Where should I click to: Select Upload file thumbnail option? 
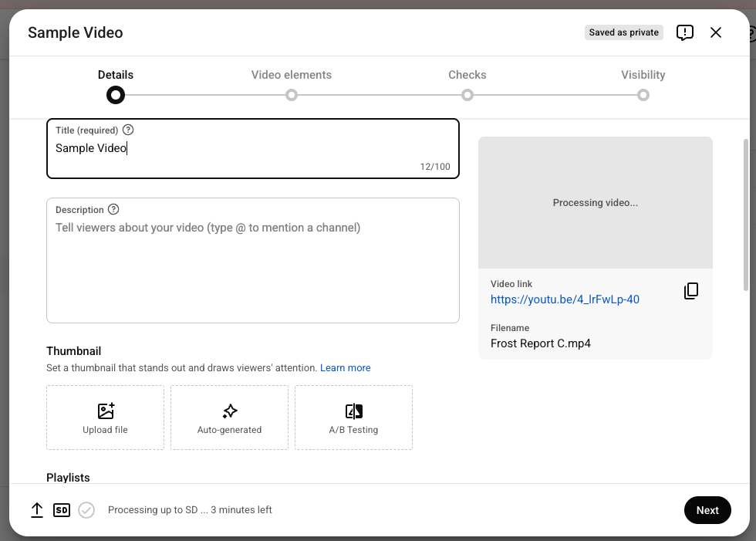point(105,418)
